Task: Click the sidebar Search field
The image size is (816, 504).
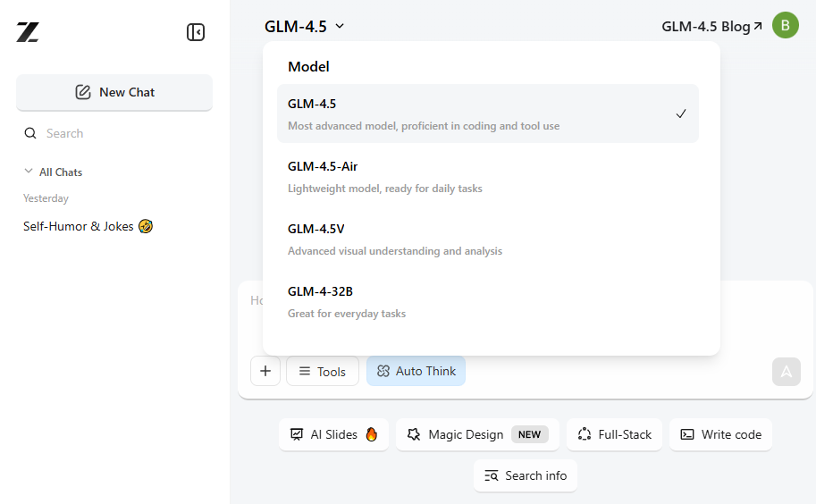Action: pyautogui.click(x=114, y=133)
